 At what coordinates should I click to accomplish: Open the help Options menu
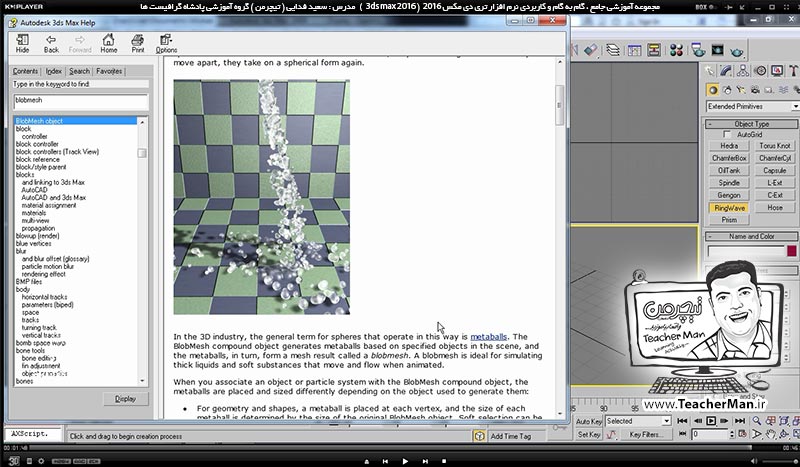pyautogui.click(x=166, y=43)
